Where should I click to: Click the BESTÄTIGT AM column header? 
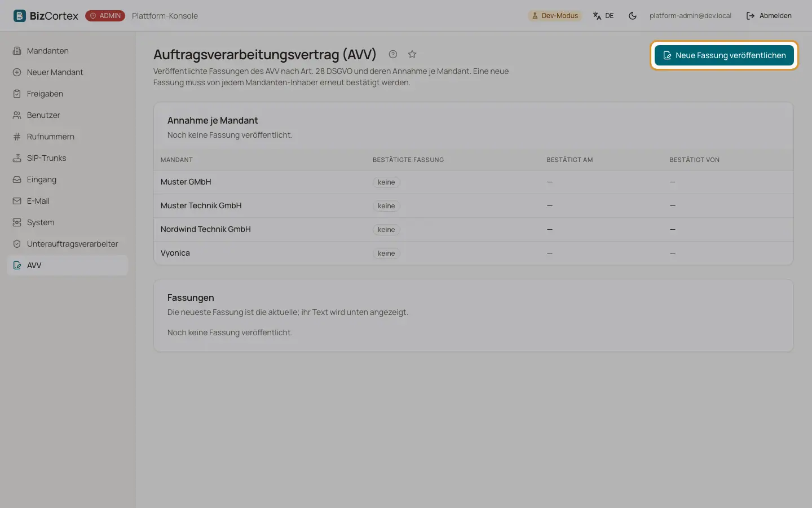570,160
